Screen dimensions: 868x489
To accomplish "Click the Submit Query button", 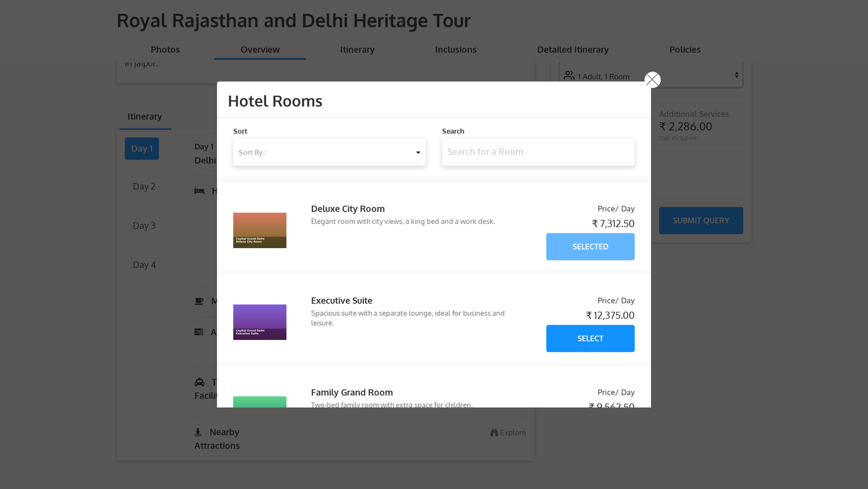I will (701, 220).
